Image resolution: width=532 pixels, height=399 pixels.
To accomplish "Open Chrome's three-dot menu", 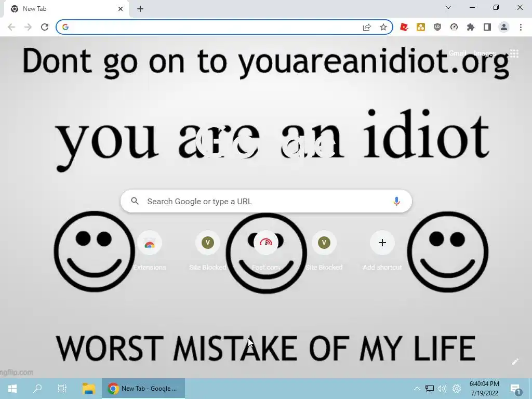I will pos(521,27).
